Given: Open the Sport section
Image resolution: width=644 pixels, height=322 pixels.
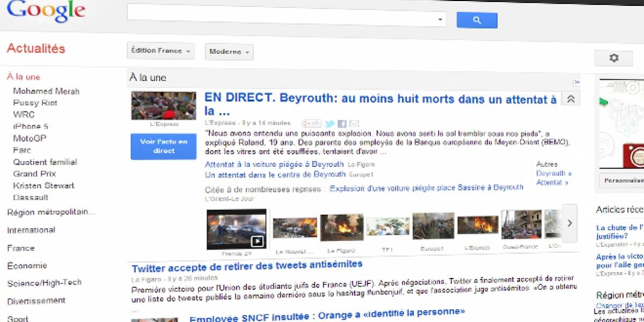Looking at the screenshot, I should point(18,318).
